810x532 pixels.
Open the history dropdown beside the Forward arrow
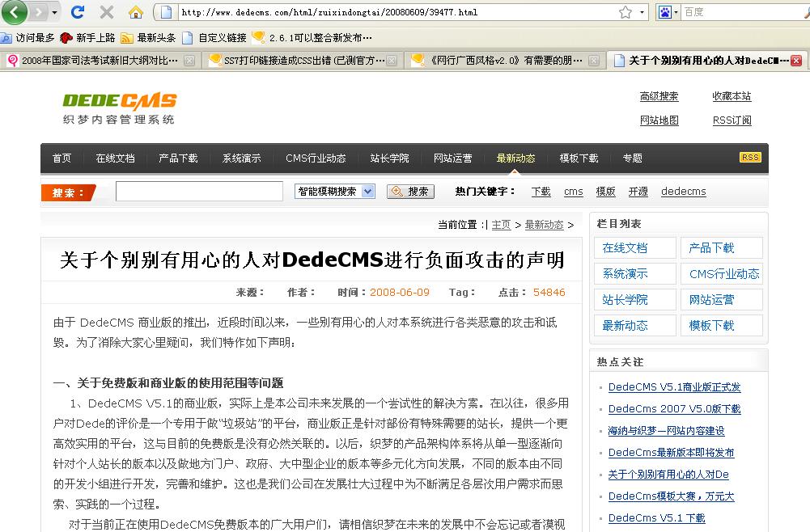55,12
